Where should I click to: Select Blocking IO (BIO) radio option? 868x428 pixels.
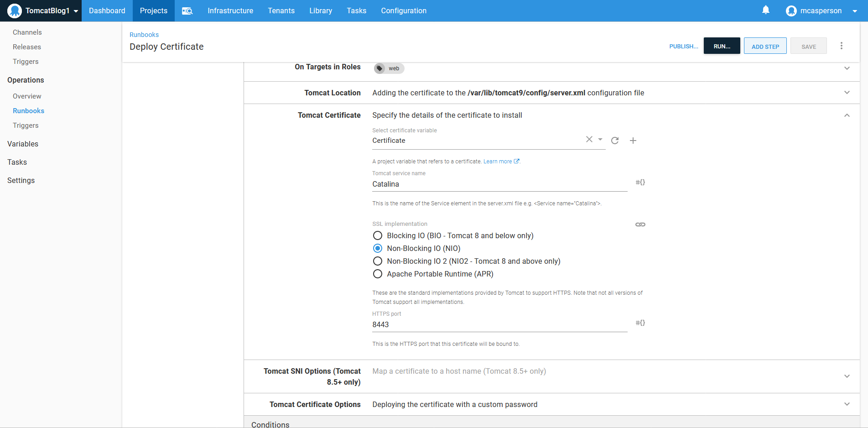click(x=378, y=236)
